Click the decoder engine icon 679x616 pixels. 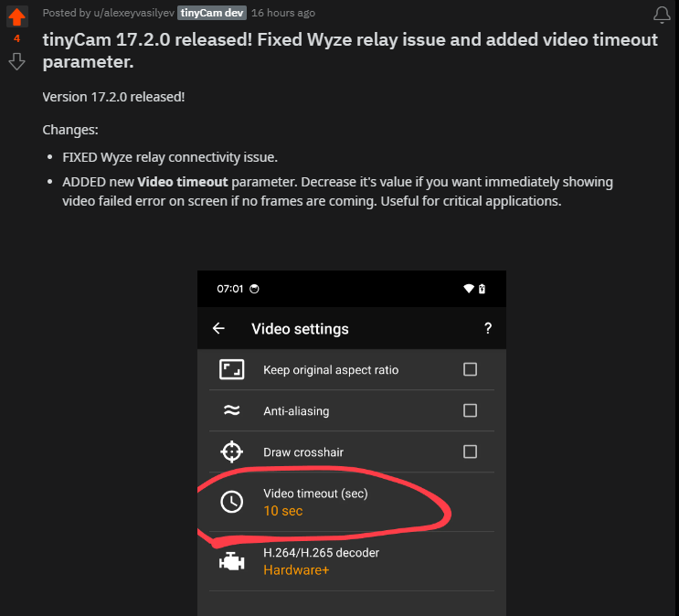(232, 561)
